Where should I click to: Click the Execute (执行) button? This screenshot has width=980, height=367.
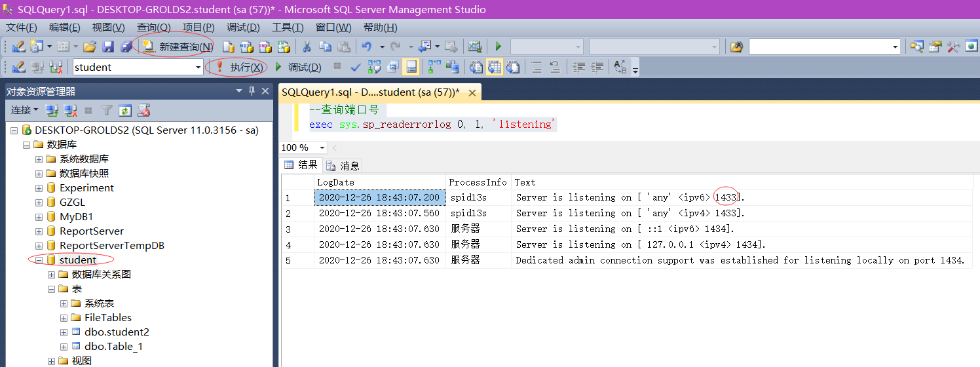[239, 67]
